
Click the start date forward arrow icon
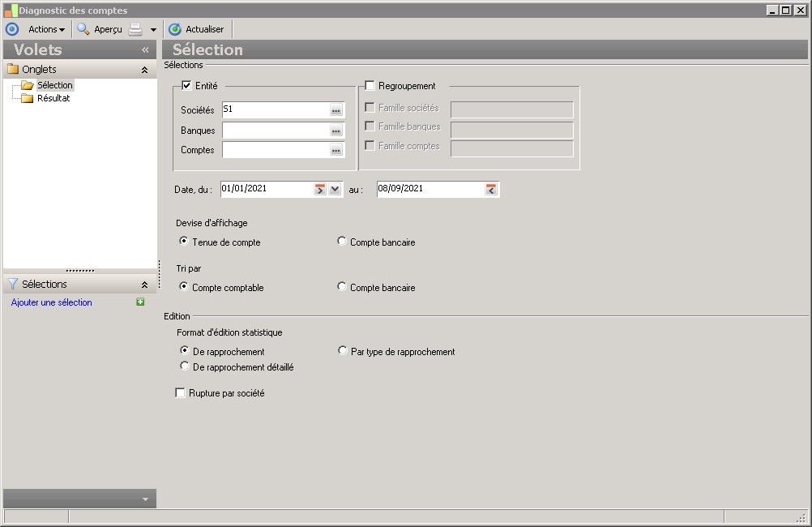point(320,189)
